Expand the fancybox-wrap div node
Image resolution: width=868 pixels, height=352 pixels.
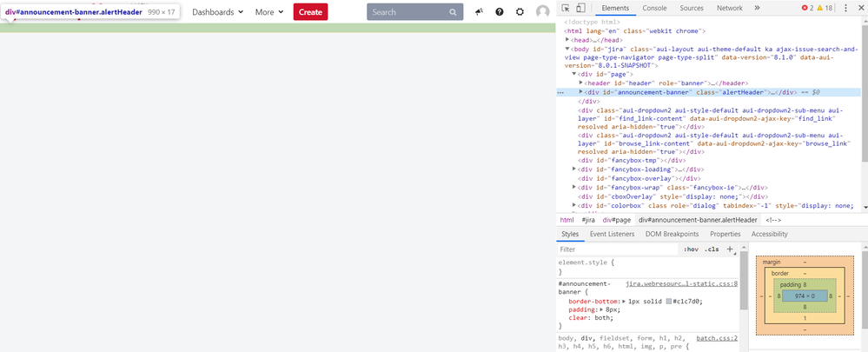pos(574,187)
